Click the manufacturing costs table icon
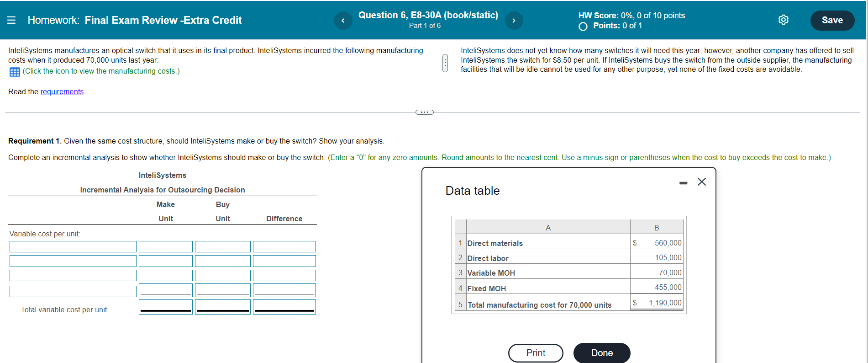 point(15,72)
